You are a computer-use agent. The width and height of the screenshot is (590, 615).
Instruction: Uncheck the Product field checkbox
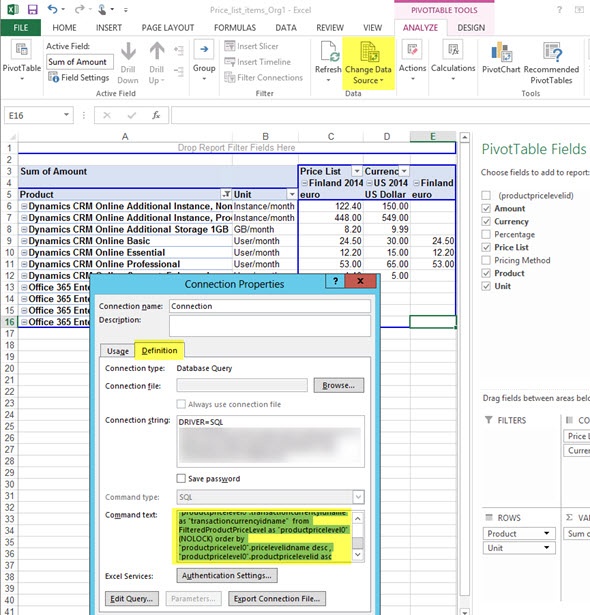pyautogui.click(x=486, y=273)
